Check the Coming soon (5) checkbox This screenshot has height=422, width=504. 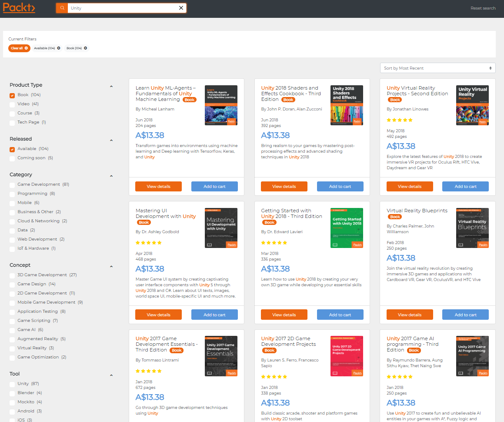[12, 158]
